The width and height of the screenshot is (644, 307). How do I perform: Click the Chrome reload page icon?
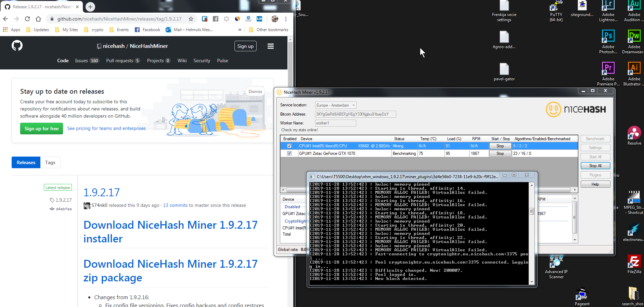[27, 19]
